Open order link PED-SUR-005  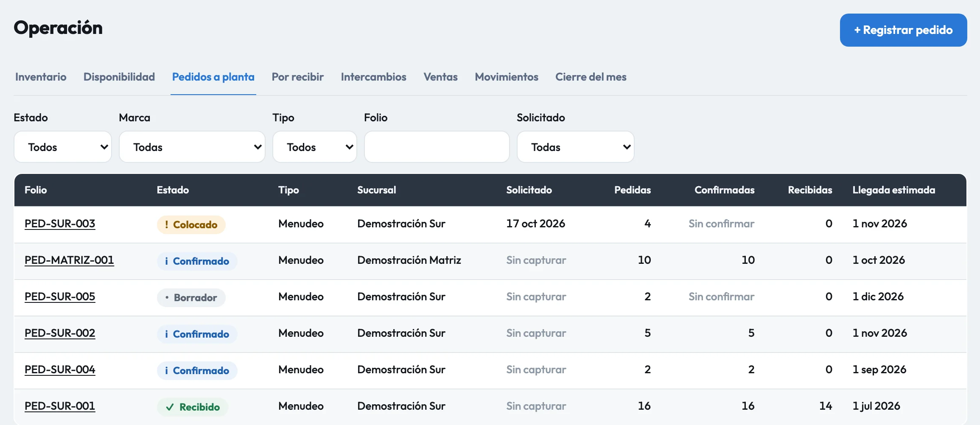pyautogui.click(x=60, y=296)
